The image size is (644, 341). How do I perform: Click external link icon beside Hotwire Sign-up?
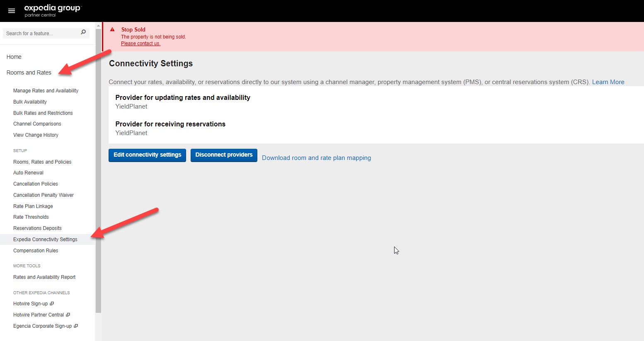tap(52, 304)
